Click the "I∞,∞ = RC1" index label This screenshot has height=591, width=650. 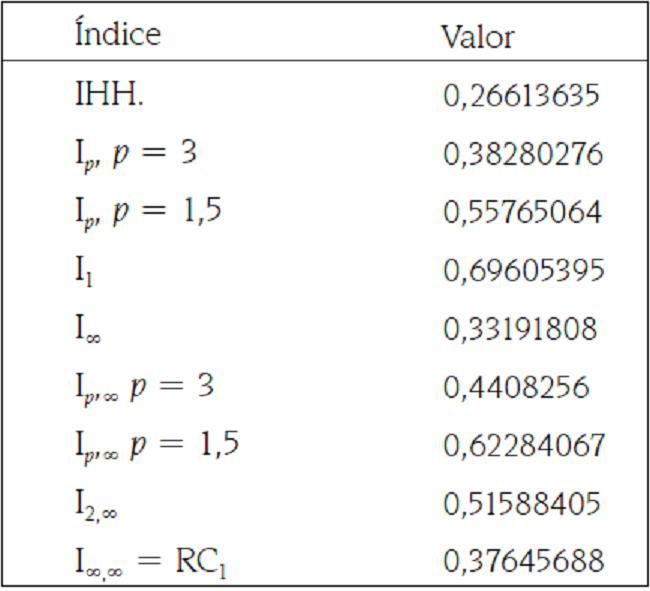pyautogui.click(x=149, y=561)
